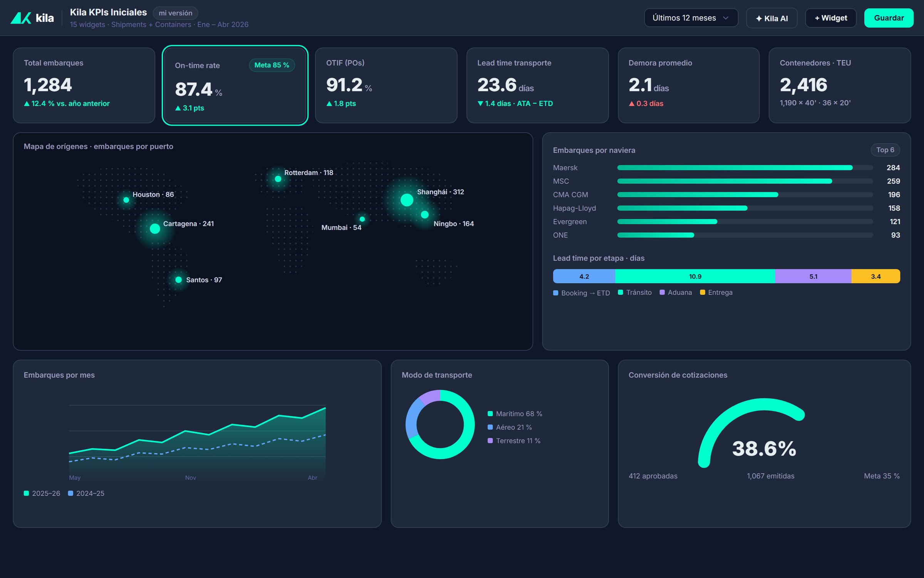Toggle the Tránsito legend item
This screenshot has height=578, width=924.
(635, 292)
